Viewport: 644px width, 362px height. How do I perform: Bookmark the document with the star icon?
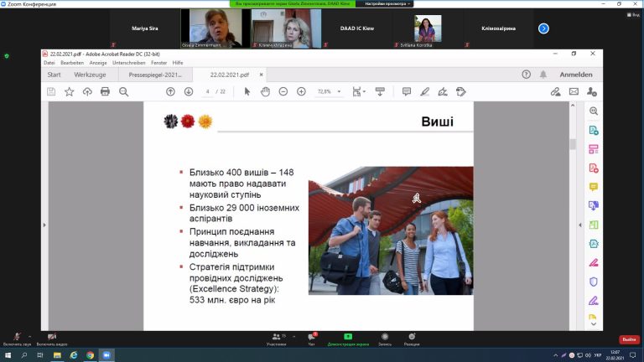point(69,91)
